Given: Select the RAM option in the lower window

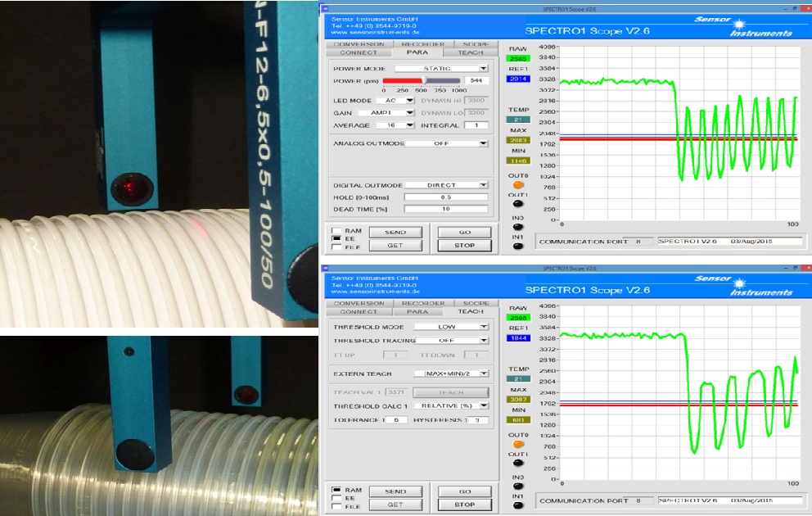Looking at the screenshot, I should pyautogui.click(x=336, y=490).
